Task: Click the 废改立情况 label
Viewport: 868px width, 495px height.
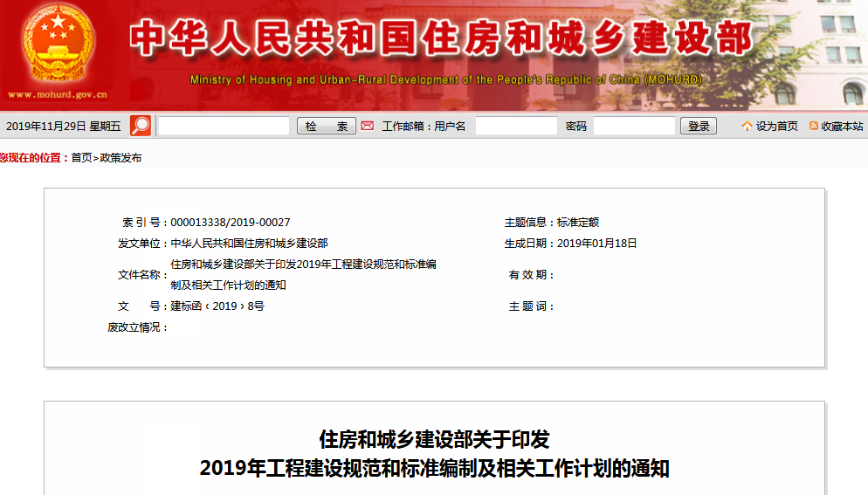Action: [x=137, y=327]
